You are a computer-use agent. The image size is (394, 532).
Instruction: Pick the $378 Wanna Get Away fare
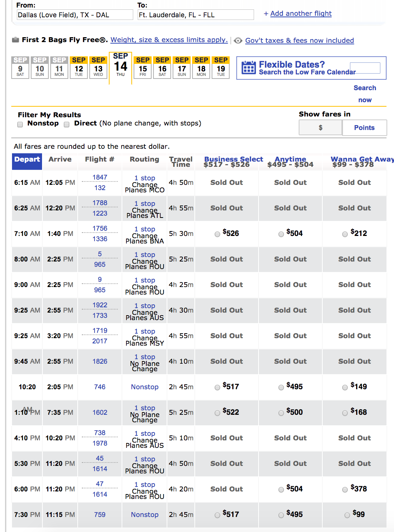click(345, 490)
